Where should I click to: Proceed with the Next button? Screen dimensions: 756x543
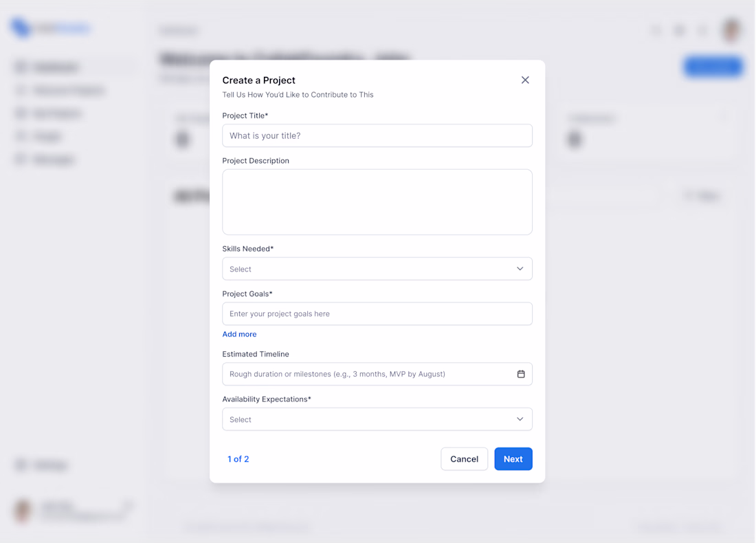point(513,459)
